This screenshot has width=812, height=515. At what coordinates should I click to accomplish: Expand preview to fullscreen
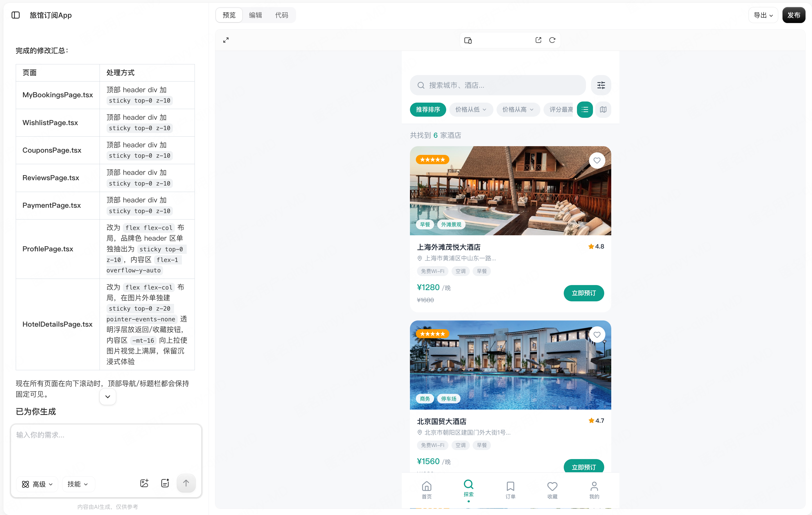[x=226, y=40]
